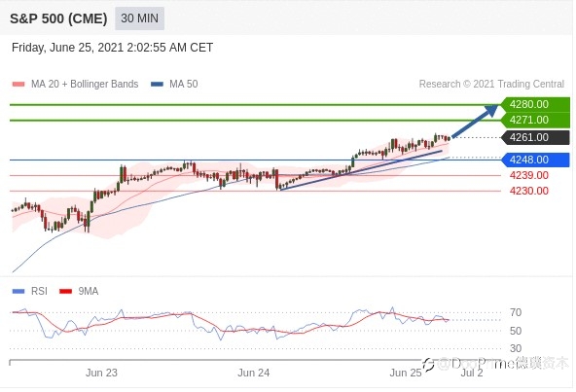Click the Jun 23 date axis label
The image size is (576, 392).
[x=101, y=373]
